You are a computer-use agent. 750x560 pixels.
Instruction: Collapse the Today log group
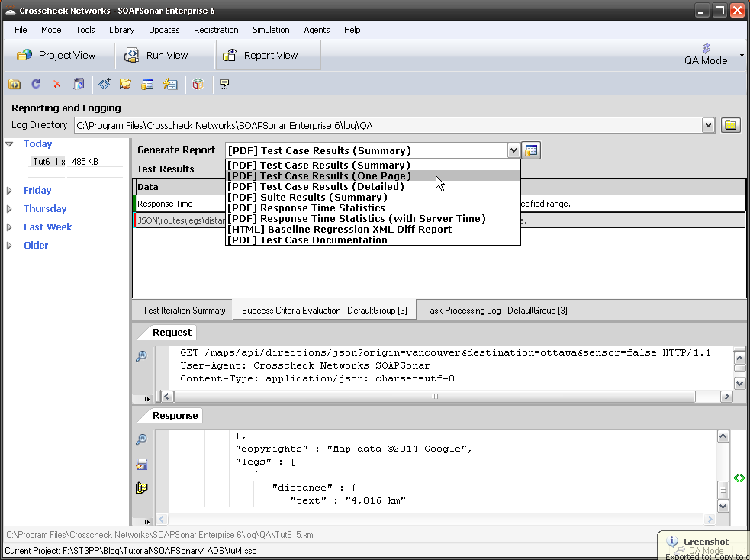coord(9,144)
